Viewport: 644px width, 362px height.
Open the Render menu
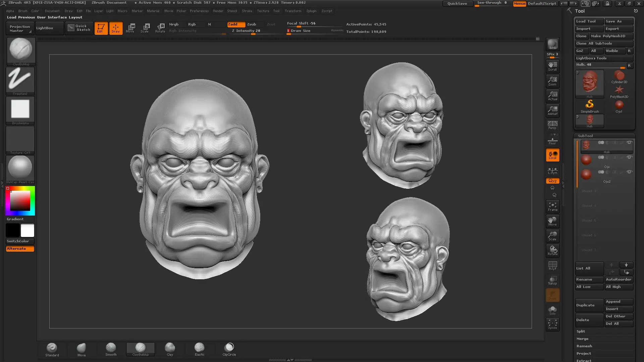pyautogui.click(x=218, y=11)
